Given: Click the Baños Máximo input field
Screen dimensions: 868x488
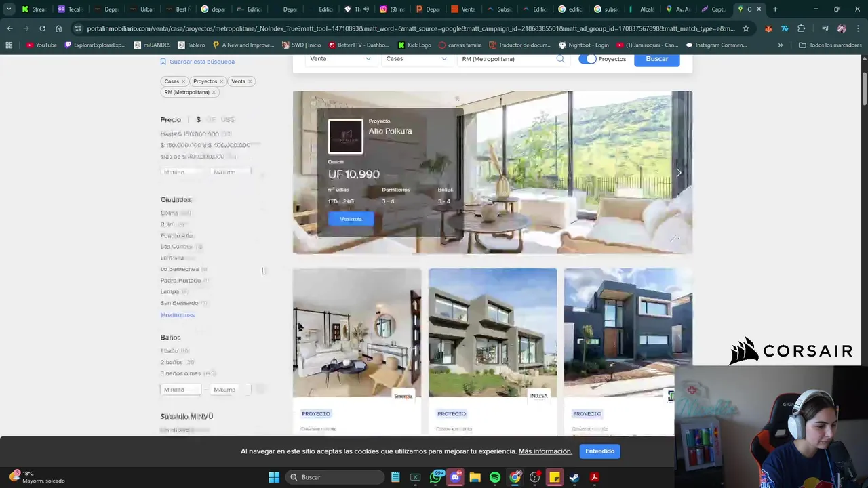Looking at the screenshot, I should (x=231, y=390).
